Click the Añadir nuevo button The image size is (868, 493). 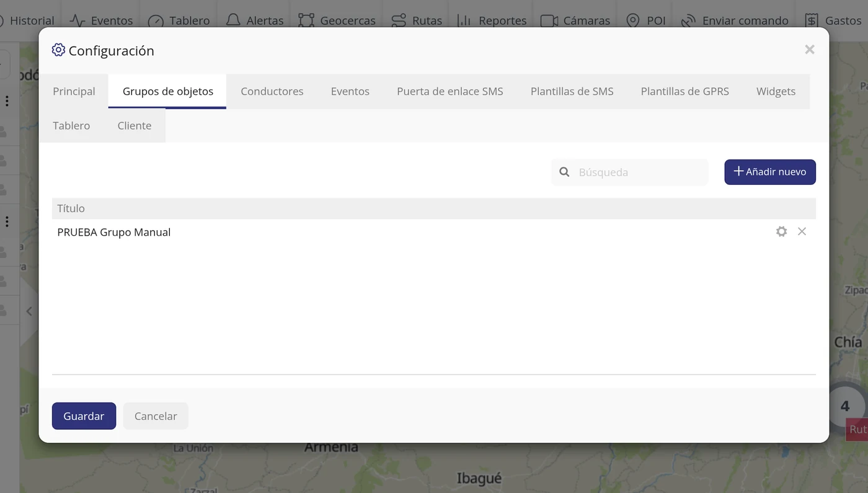[x=770, y=172]
